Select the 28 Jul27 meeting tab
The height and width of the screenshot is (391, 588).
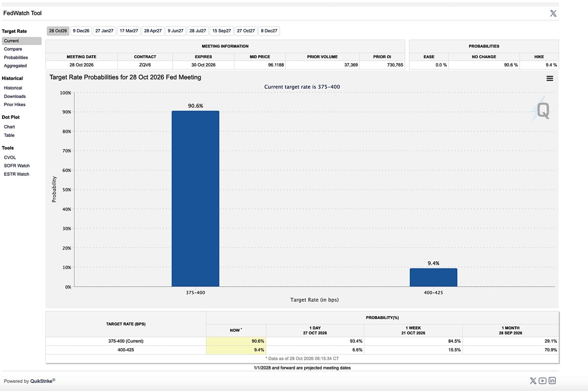198,31
